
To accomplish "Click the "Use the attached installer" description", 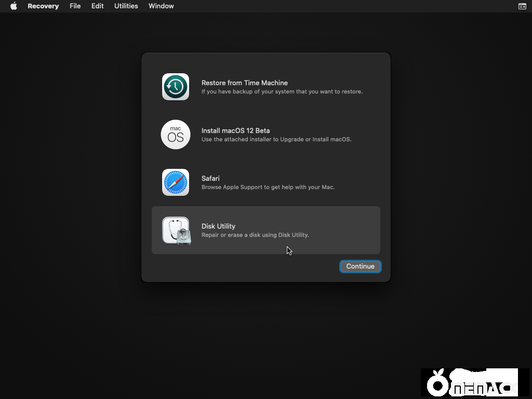I will point(276,140).
